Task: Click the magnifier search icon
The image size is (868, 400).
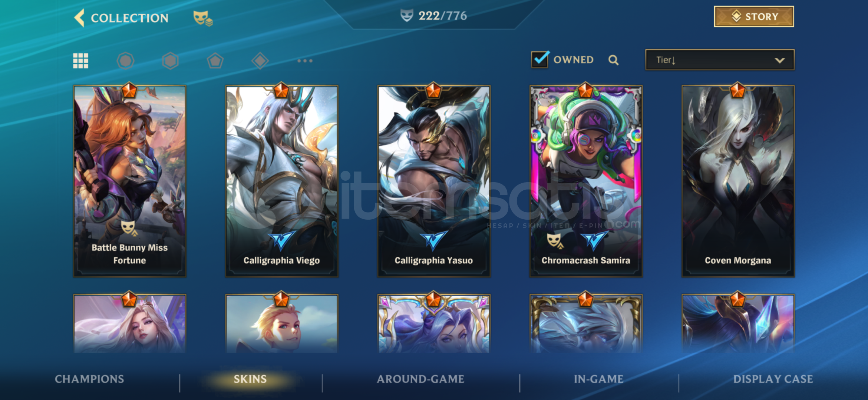Action: pyautogui.click(x=613, y=60)
